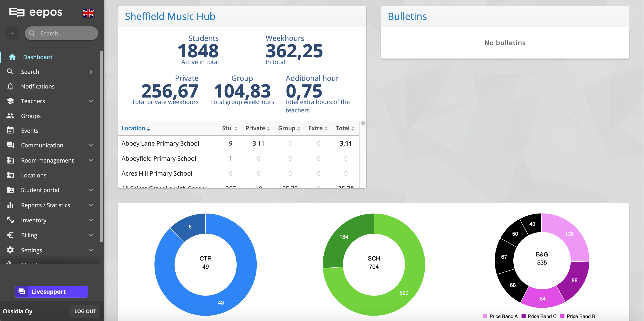Click the Inventory tools icon
The image size is (644, 321).
(10, 220)
